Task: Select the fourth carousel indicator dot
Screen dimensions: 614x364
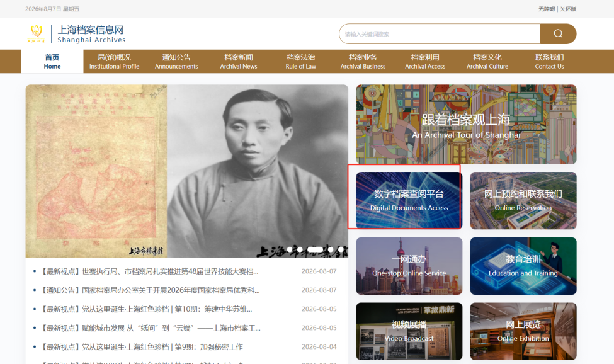Action: tap(331, 249)
